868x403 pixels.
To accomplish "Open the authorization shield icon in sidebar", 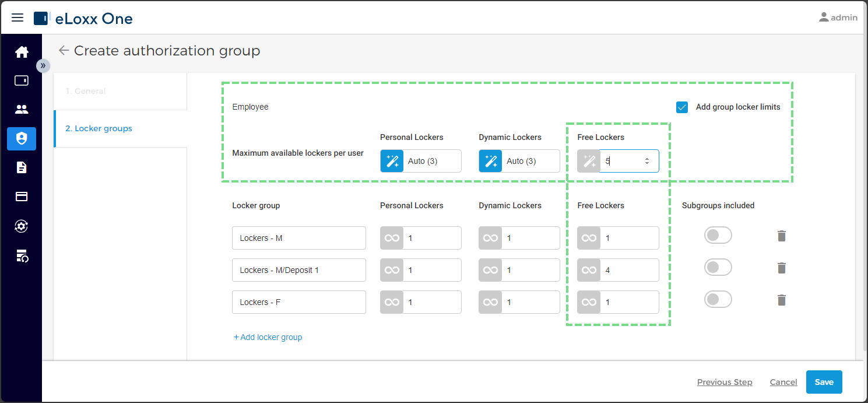I will click(22, 138).
